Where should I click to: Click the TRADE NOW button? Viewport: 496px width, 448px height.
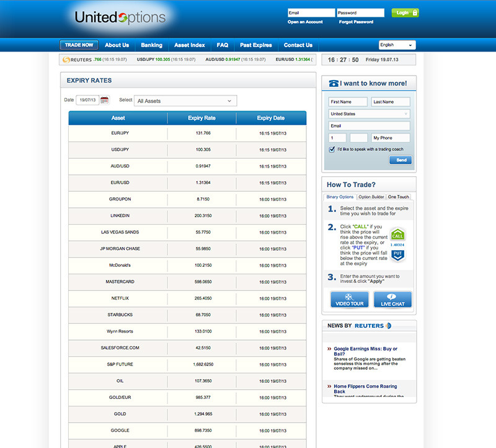[79, 45]
